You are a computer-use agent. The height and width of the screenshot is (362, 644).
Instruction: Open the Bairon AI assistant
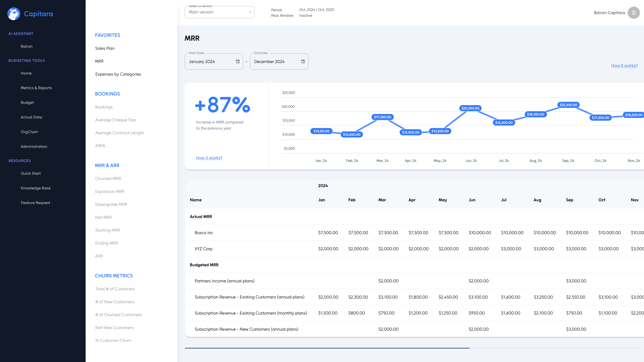(26, 46)
